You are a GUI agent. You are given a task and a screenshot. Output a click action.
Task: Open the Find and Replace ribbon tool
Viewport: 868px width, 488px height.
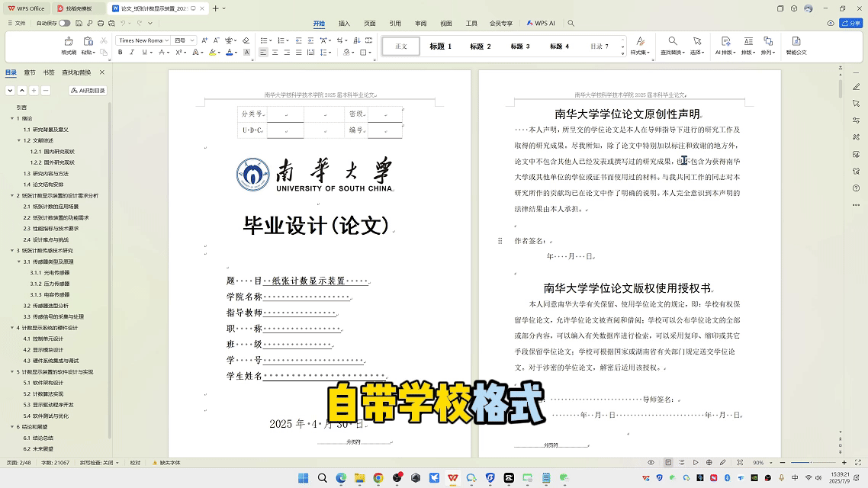[x=672, y=46]
